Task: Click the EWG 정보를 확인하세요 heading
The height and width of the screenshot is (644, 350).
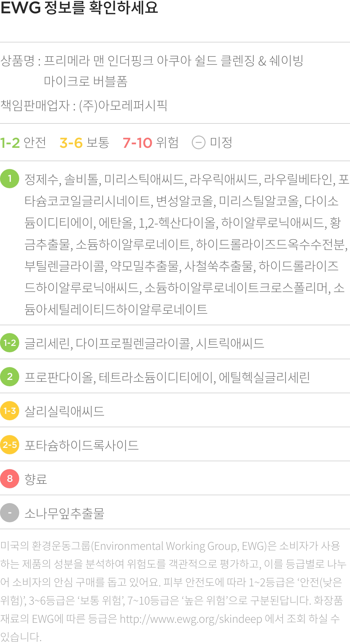Action: [79, 7]
